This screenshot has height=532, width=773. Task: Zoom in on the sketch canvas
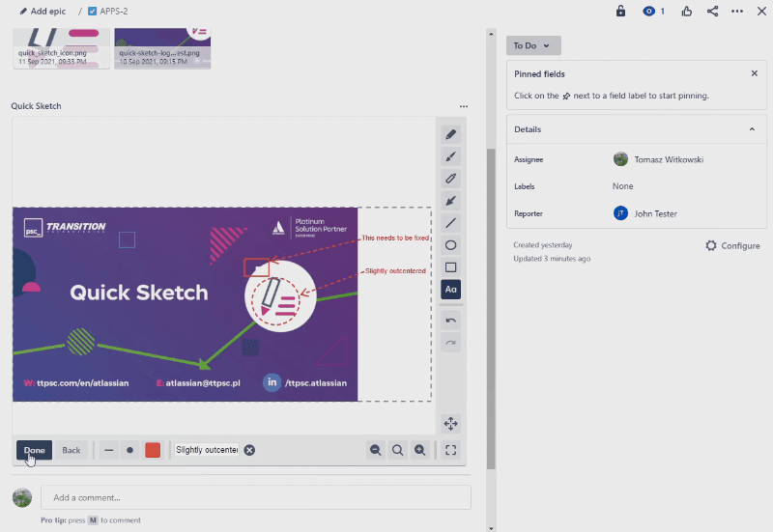tap(419, 450)
